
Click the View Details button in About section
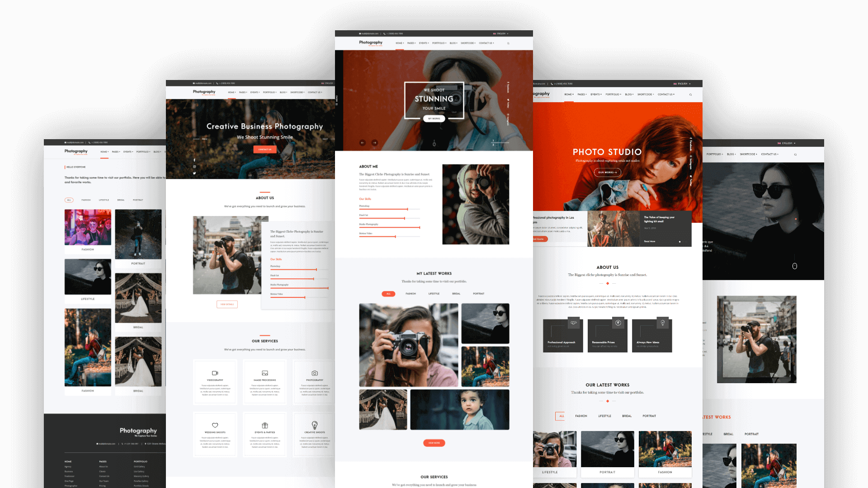[x=226, y=304]
